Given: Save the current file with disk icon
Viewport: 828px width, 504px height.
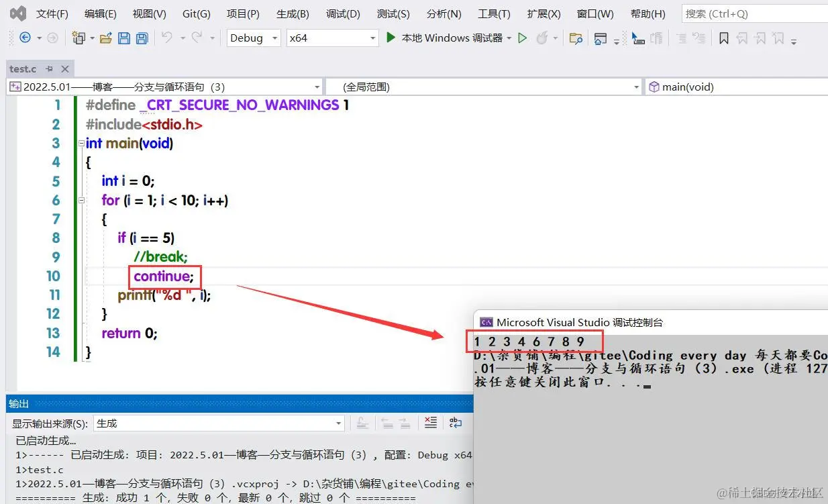Looking at the screenshot, I should tap(124, 38).
